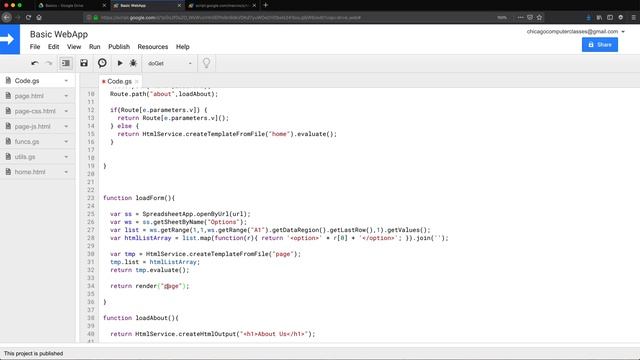This screenshot has width=640, height=360.
Task: Click the browser address bar URL
Action: pyautogui.click(x=231, y=18)
